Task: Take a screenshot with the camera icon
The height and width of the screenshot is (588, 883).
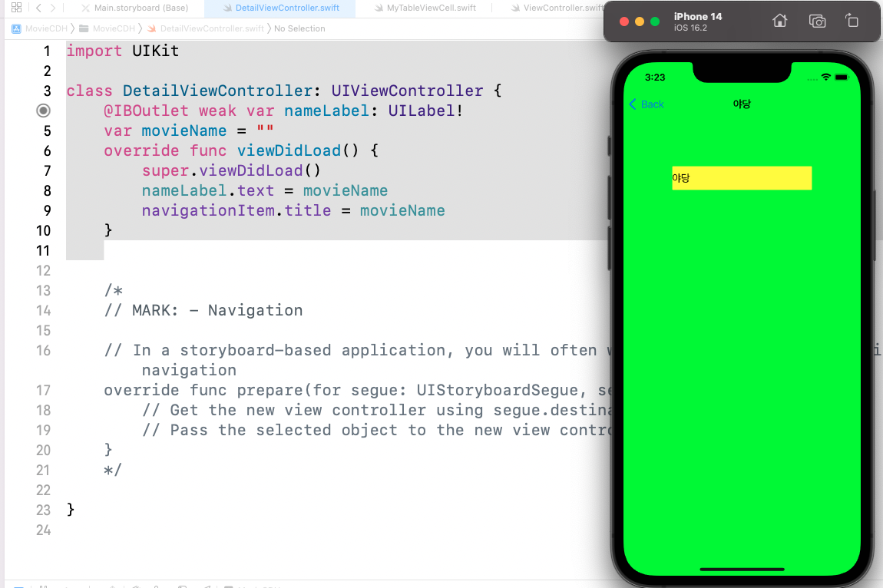Action: pyautogui.click(x=817, y=21)
